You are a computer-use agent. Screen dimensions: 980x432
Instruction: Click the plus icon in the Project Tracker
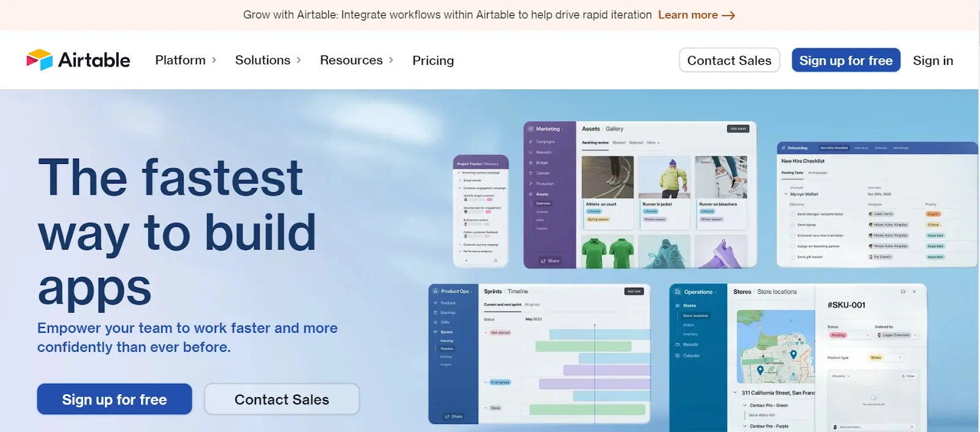[x=466, y=261]
